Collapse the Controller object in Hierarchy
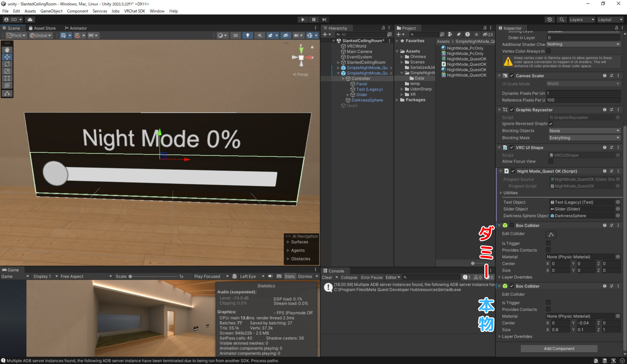This screenshot has width=627, height=364. click(x=343, y=78)
